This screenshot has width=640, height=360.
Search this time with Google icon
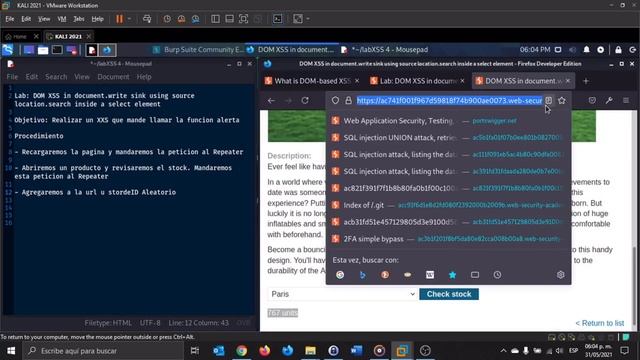click(340, 275)
